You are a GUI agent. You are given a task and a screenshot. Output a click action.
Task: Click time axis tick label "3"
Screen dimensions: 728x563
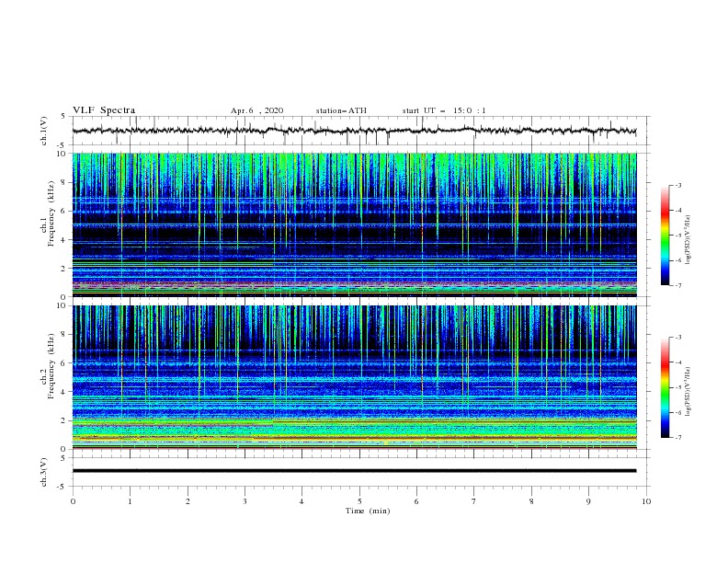click(x=245, y=501)
